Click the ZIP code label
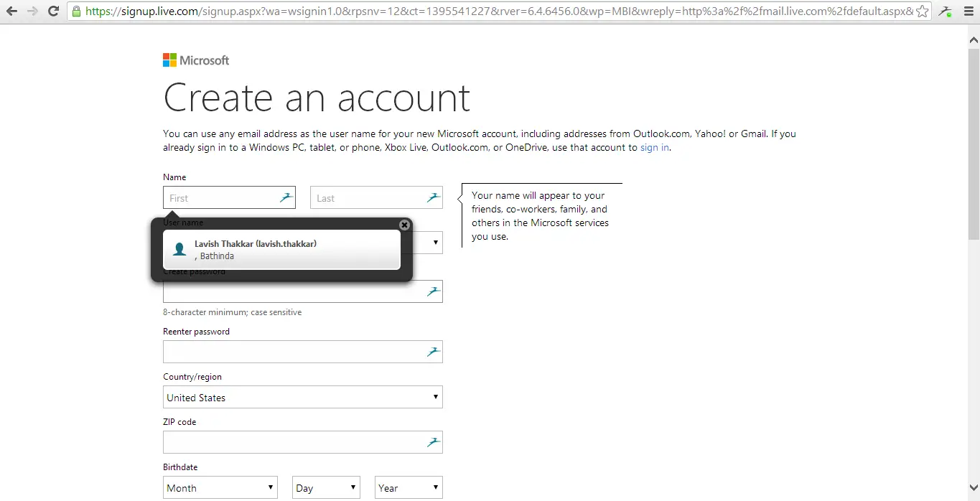The width and height of the screenshot is (980, 501). click(x=179, y=422)
